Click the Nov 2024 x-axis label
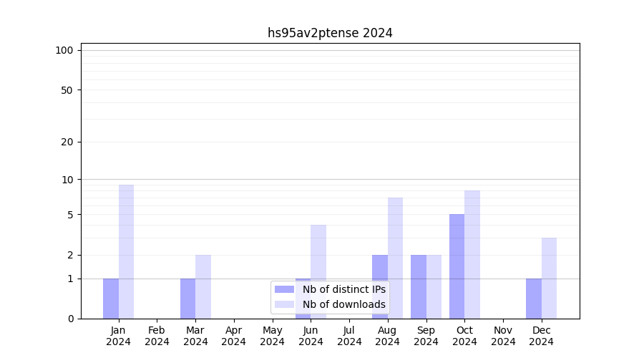 click(x=503, y=336)
